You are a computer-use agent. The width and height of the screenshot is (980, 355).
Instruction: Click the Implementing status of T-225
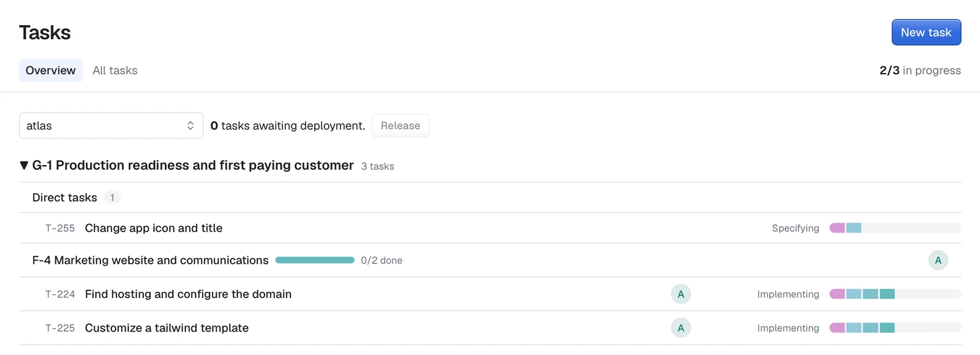(788, 328)
